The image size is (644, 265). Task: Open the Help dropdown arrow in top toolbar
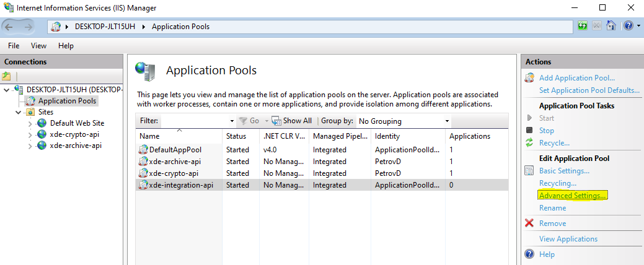637,26
